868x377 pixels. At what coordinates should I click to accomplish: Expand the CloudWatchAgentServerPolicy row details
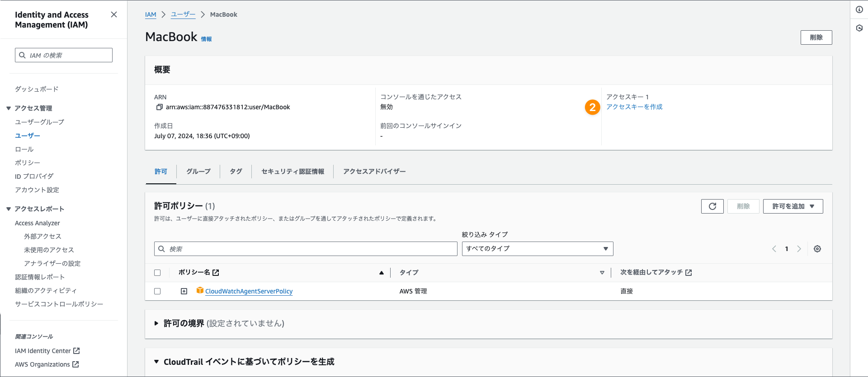[x=184, y=291]
